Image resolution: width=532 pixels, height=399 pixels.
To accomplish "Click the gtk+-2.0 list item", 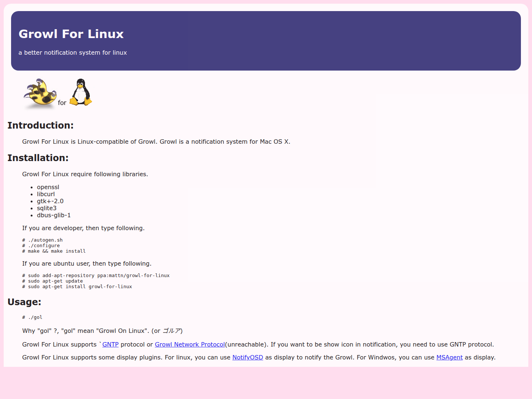I will click(x=50, y=201).
